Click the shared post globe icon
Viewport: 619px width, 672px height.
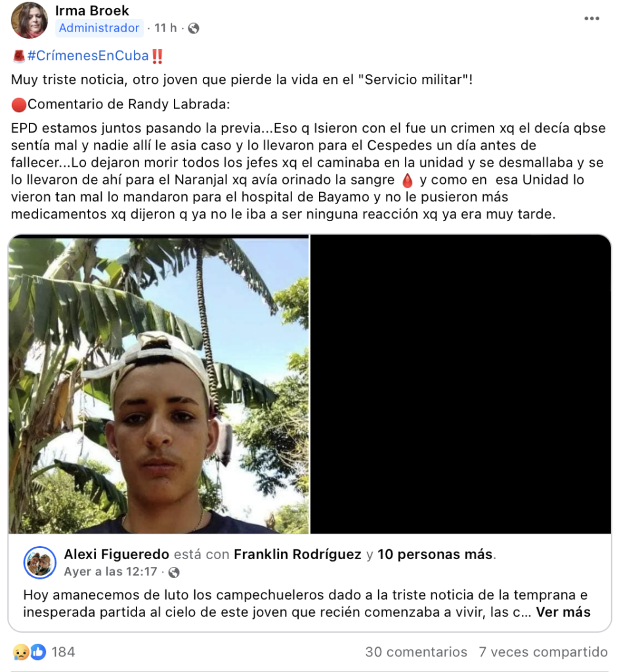173,572
